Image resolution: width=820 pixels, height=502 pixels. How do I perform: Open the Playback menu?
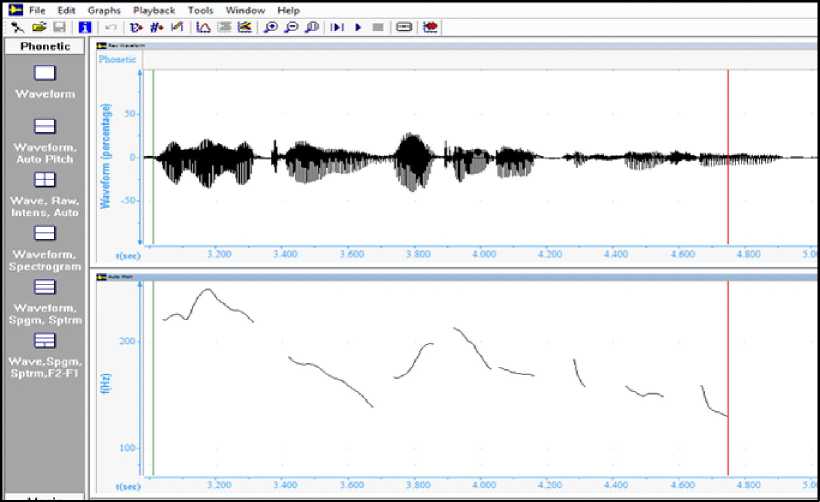[154, 10]
